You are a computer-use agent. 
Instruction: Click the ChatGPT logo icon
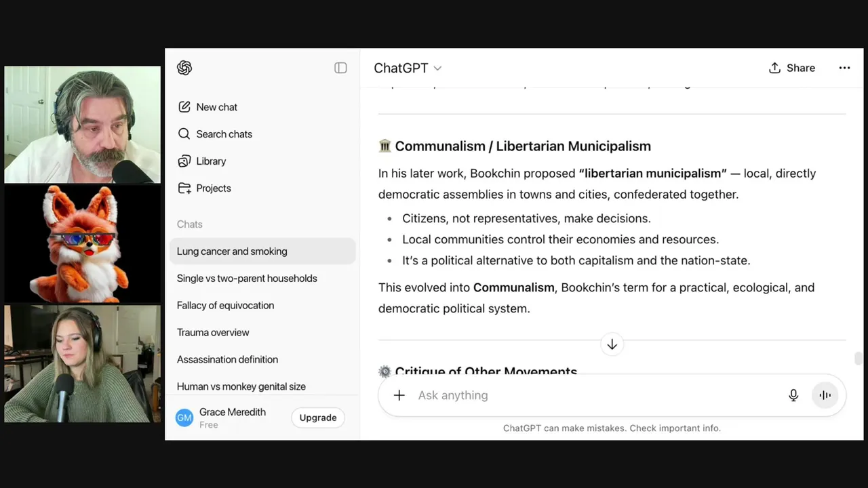coord(184,68)
